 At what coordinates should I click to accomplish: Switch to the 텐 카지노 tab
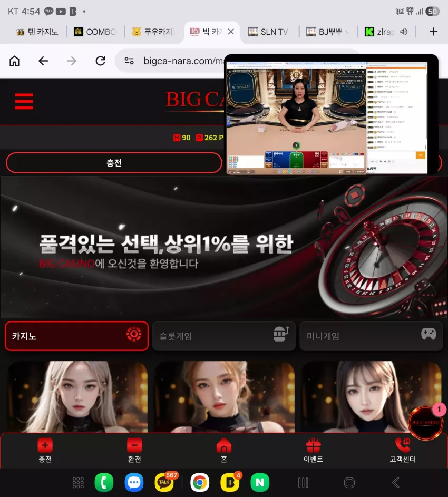pos(37,32)
